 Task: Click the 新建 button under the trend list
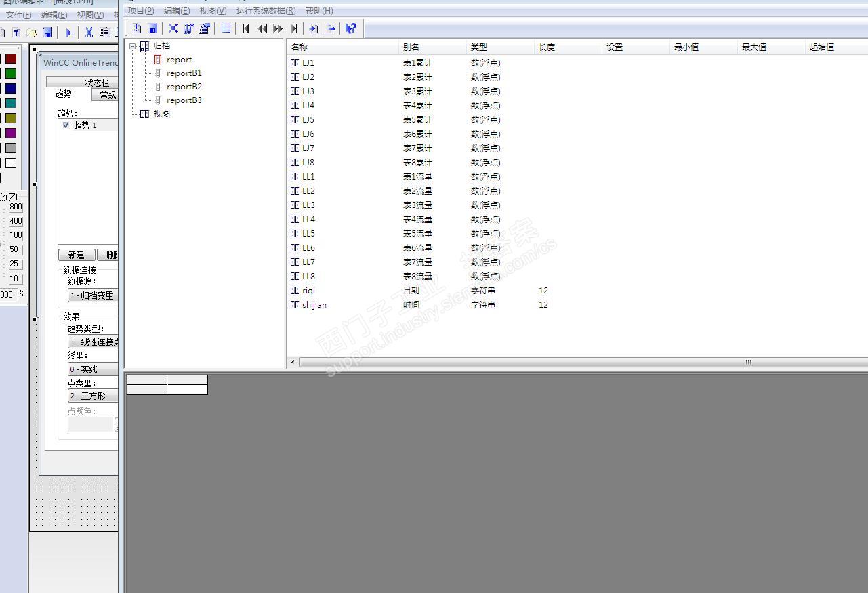pos(76,255)
